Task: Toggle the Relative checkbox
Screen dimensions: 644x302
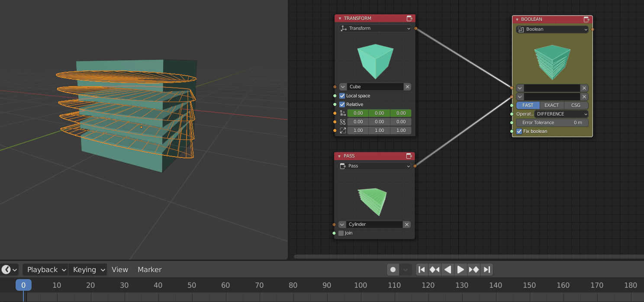Action: click(342, 104)
